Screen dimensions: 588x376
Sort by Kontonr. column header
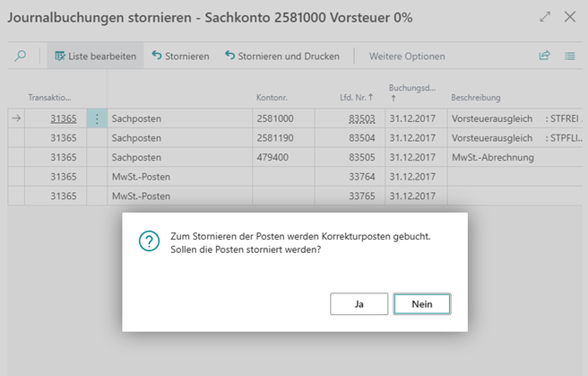[x=271, y=97]
